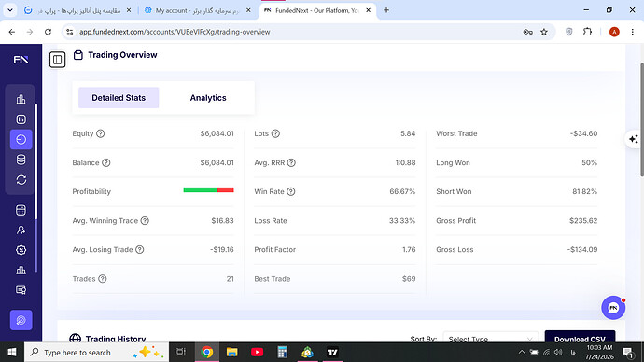Go back to the previous page
Viewport: 644px width, 362px height.
(12, 32)
